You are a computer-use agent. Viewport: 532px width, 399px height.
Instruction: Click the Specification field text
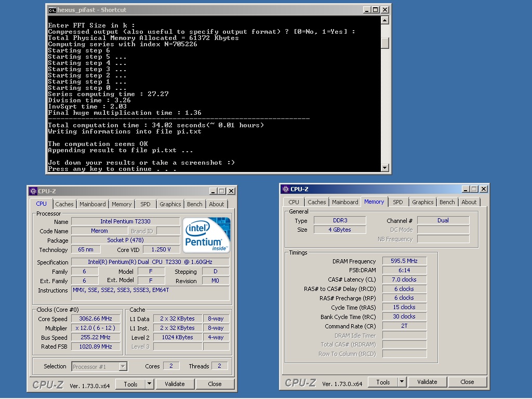point(150,262)
